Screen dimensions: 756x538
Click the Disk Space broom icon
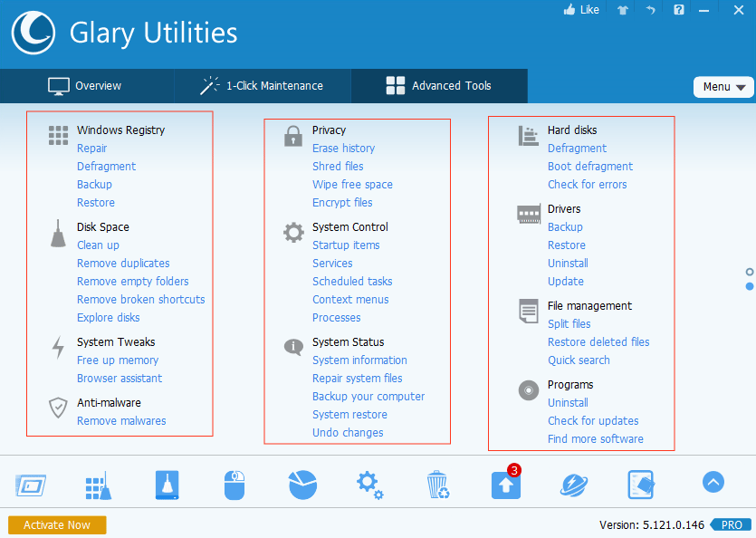click(58, 234)
